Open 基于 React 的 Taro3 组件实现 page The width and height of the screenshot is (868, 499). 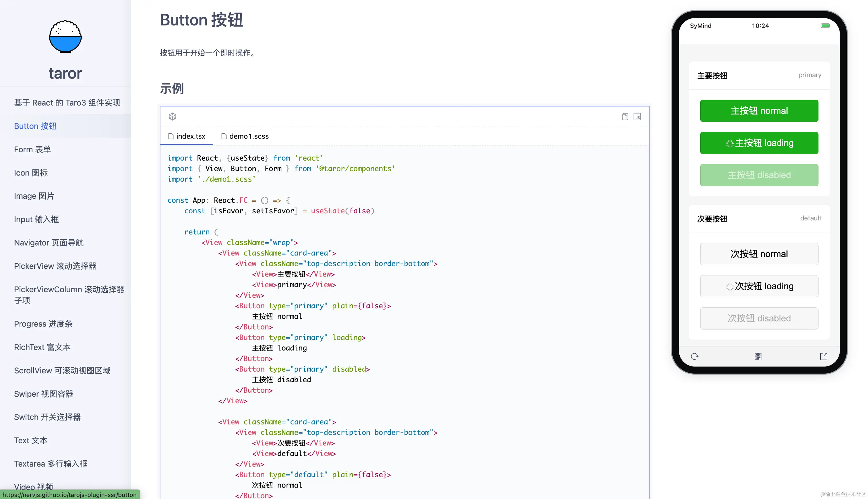pyautogui.click(x=67, y=102)
